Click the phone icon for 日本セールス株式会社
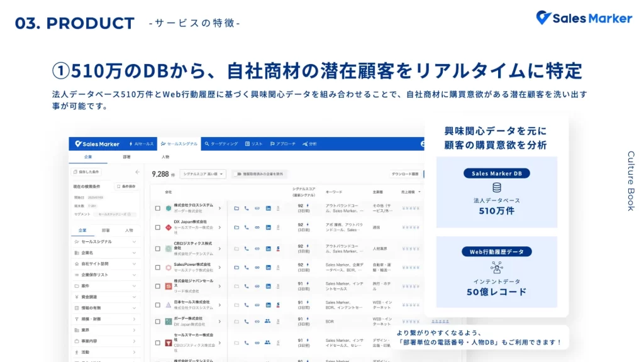644x362 pixels. point(247,304)
